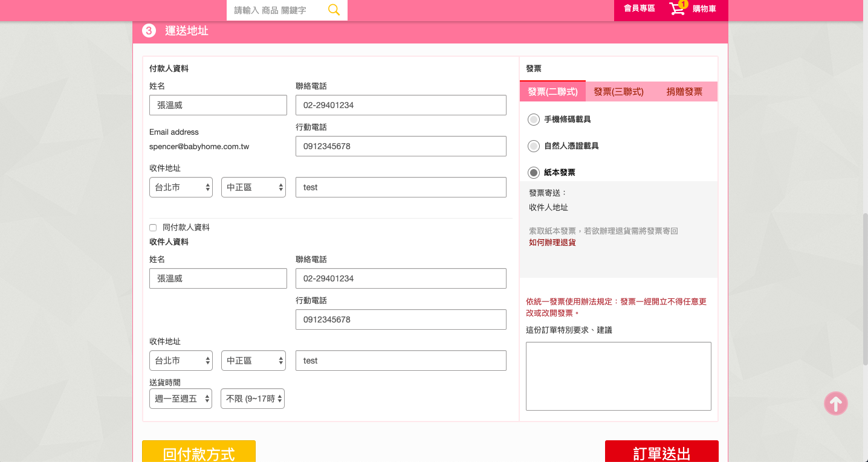Click the email spencer@babyhome.com.tw text

click(199, 146)
